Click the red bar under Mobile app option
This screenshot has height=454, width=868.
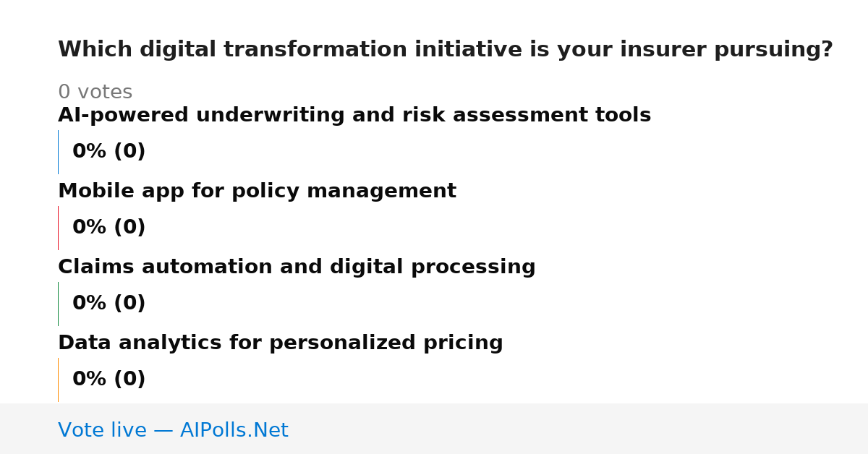tap(58, 228)
